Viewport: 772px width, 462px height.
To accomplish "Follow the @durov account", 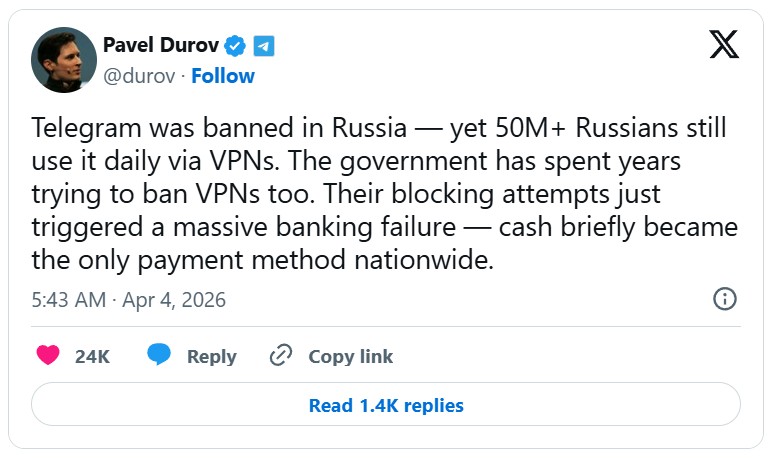I will coord(223,76).
